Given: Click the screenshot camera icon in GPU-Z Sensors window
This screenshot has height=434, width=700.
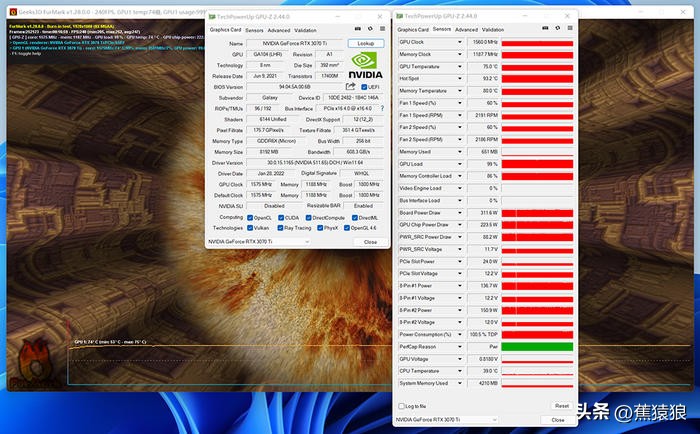Looking at the screenshot, I should tap(545, 28).
